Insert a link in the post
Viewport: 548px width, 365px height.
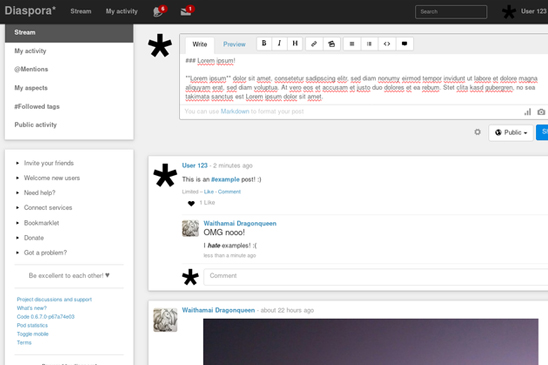(314, 44)
